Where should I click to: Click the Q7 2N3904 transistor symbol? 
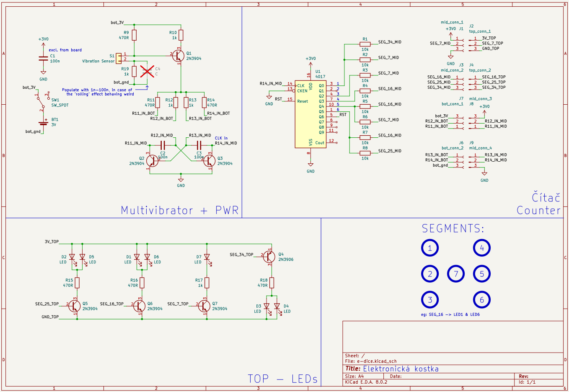pos(204,306)
